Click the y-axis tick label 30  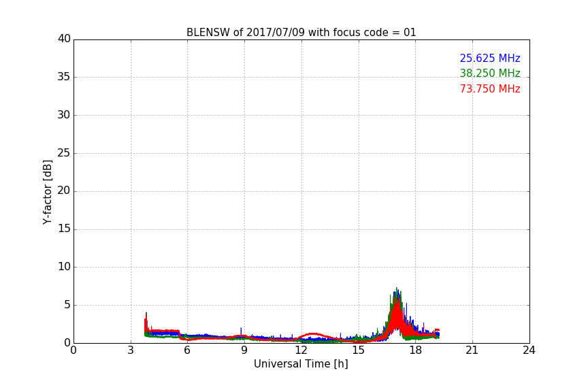point(64,115)
